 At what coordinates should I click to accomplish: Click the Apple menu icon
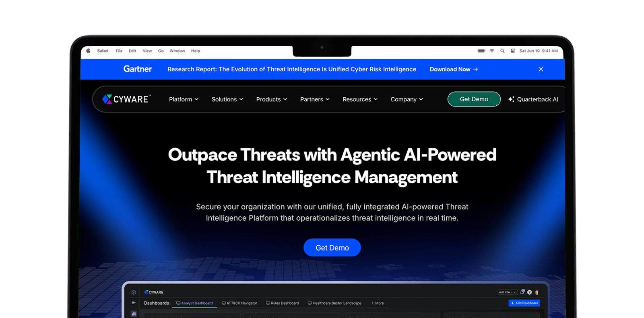[88, 51]
